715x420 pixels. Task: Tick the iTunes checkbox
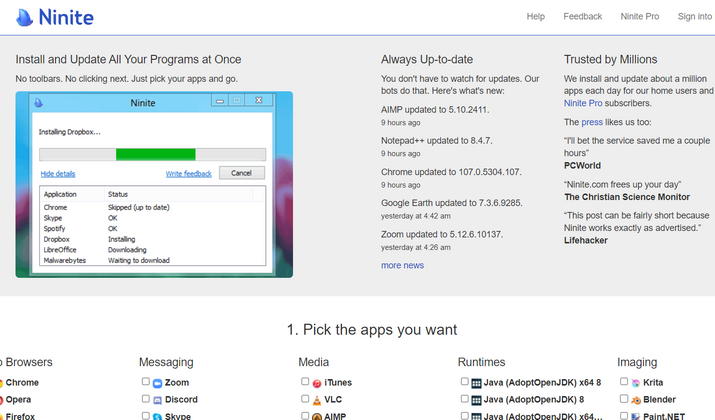click(306, 382)
